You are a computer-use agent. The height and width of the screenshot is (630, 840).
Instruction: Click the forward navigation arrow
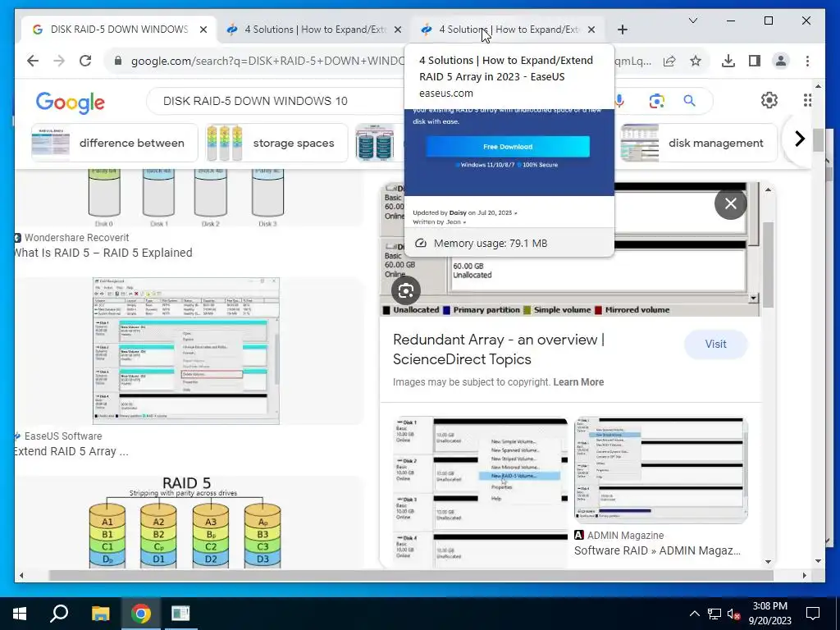tap(59, 61)
